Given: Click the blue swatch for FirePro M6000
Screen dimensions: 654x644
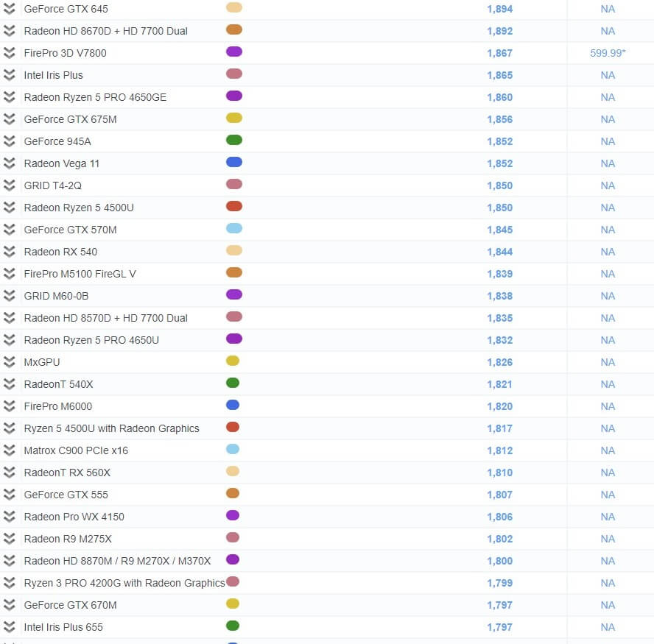Looking at the screenshot, I should click(233, 405).
